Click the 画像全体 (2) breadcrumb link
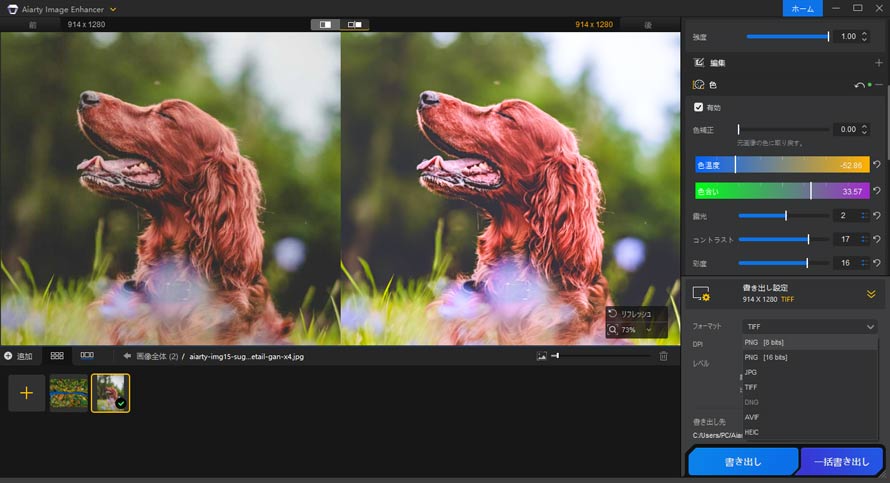 coord(157,356)
